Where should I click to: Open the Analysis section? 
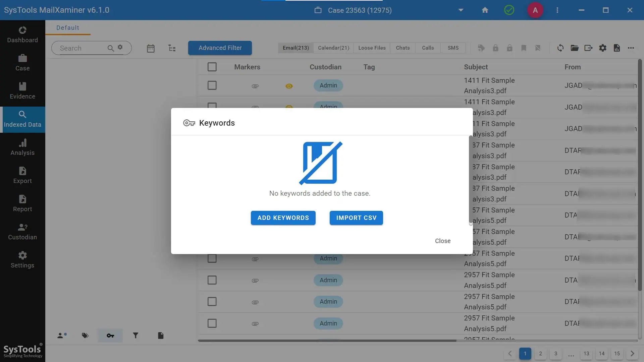(x=22, y=147)
